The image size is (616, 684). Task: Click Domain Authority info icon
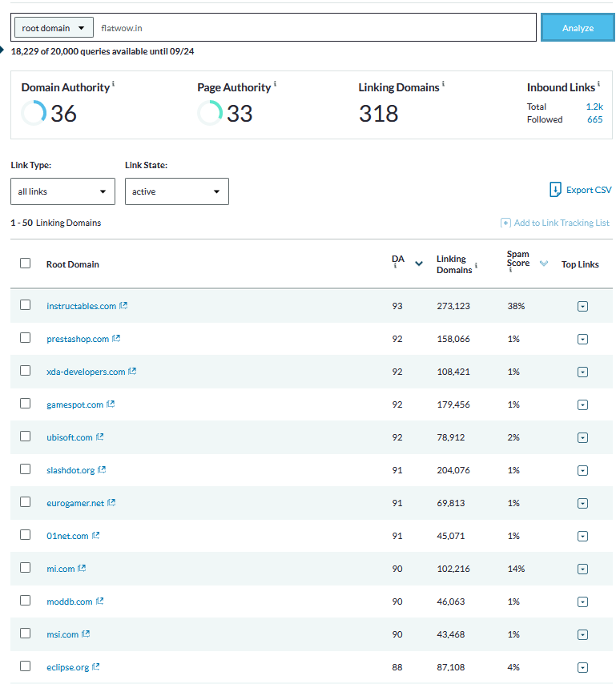(113, 83)
